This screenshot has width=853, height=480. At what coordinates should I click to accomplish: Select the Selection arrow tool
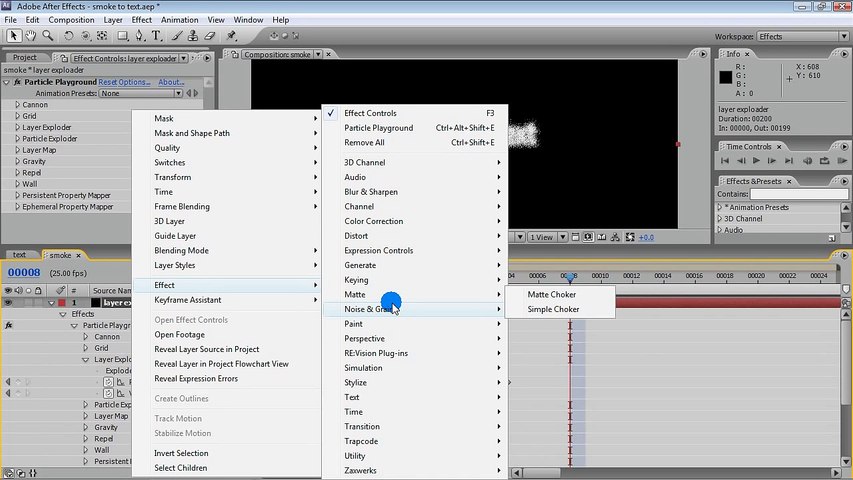click(13, 36)
